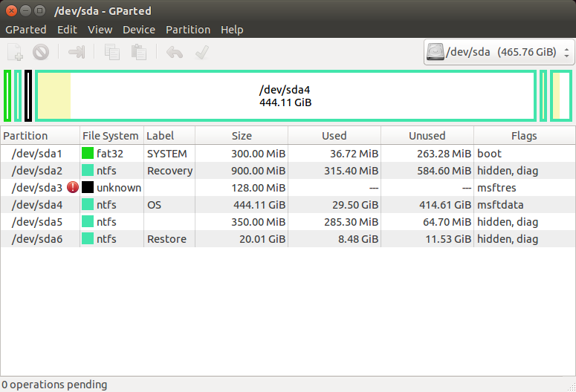This screenshot has height=392, width=576.
Task: Open the /dev/sda device selector dropdown
Action: coord(499,52)
